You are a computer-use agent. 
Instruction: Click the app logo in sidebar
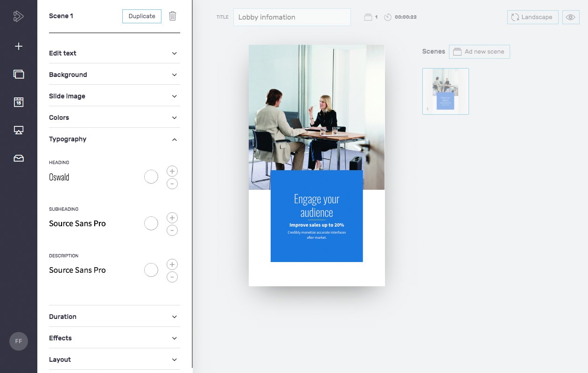pos(18,16)
